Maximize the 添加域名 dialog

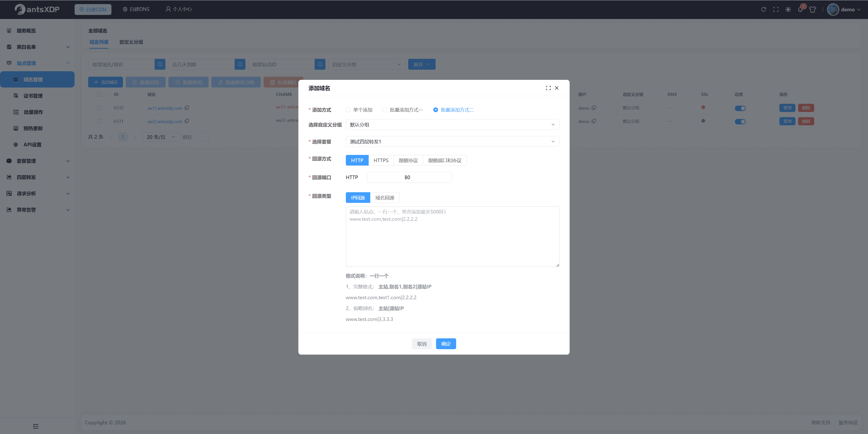(x=548, y=88)
